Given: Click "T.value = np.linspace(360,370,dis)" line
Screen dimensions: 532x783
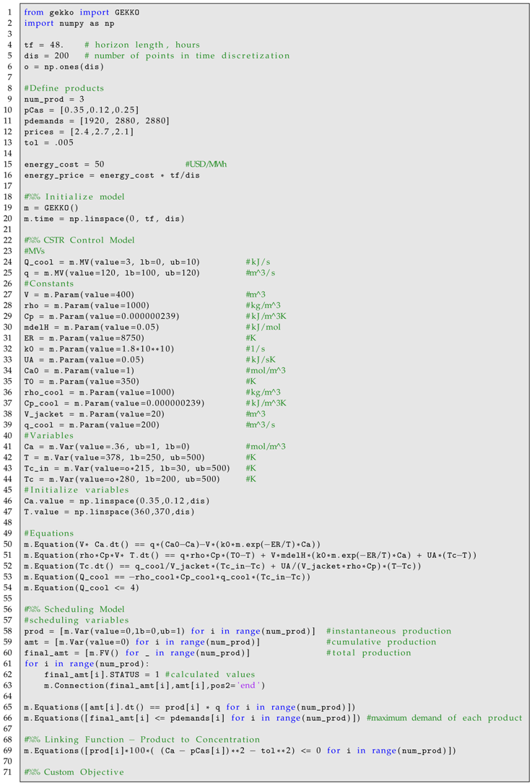Looking at the screenshot, I should [110, 512].
